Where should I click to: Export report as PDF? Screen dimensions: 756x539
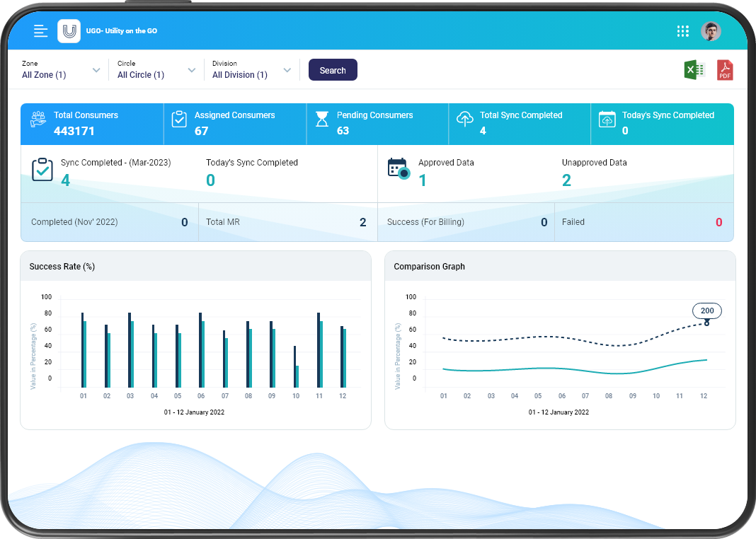click(x=725, y=70)
